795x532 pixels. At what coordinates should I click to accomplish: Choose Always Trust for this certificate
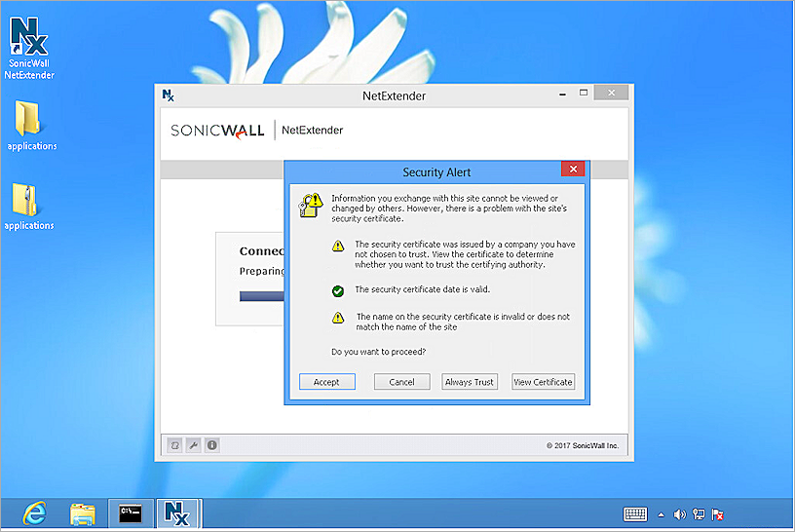click(x=469, y=381)
